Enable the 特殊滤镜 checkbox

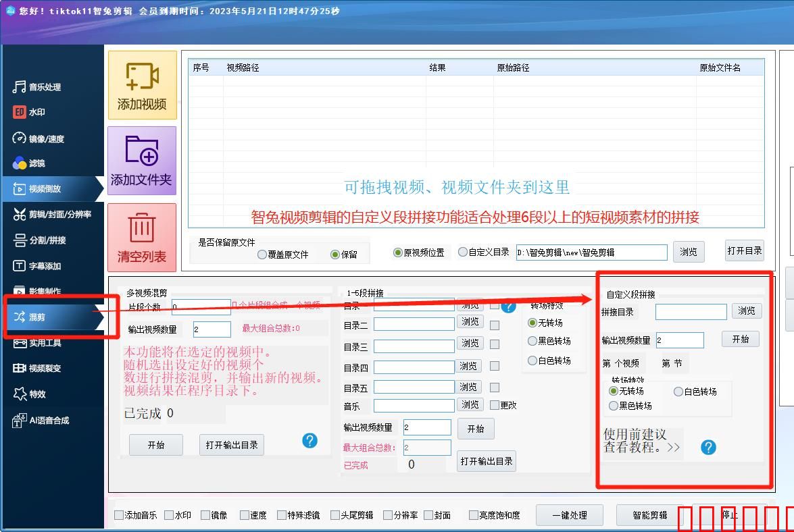298,515
